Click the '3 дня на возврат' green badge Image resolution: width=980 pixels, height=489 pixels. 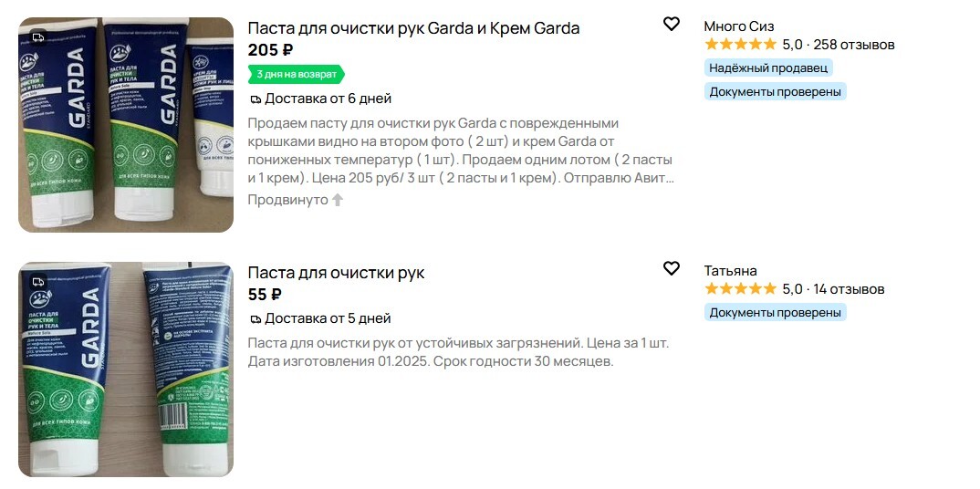pyautogui.click(x=297, y=74)
